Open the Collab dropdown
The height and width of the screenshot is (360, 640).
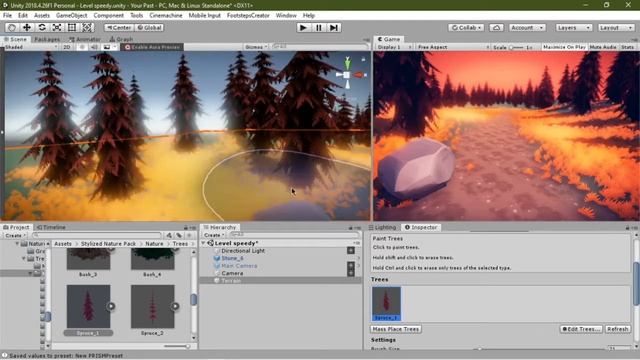coord(466,28)
